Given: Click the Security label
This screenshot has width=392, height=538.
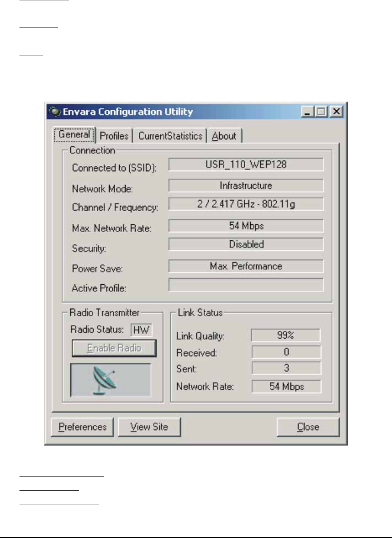Looking at the screenshot, I should click(x=89, y=248).
